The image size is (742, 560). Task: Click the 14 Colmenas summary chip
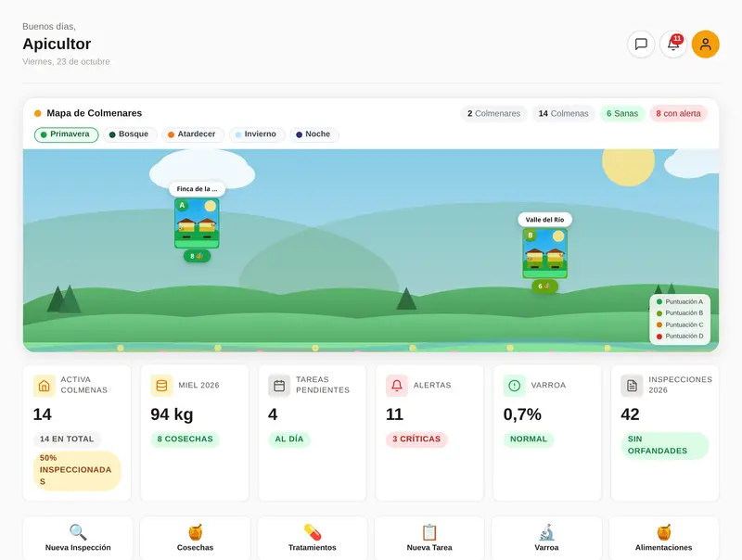[564, 113]
